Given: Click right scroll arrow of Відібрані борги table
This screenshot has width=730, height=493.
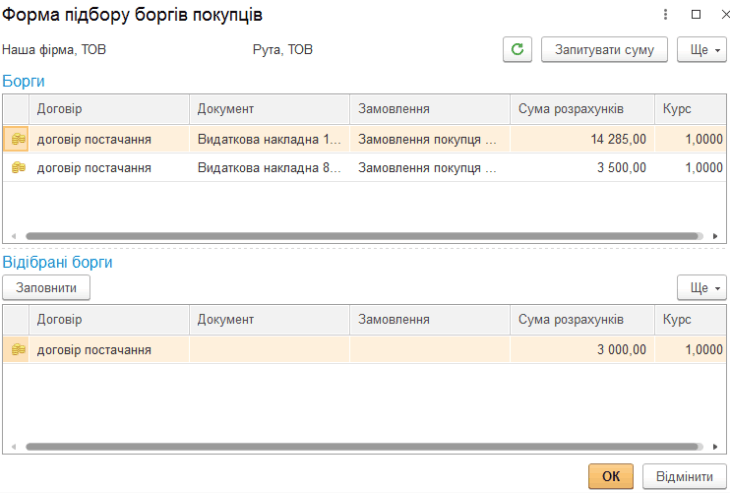Looking at the screenshot, I should [715, 446].
